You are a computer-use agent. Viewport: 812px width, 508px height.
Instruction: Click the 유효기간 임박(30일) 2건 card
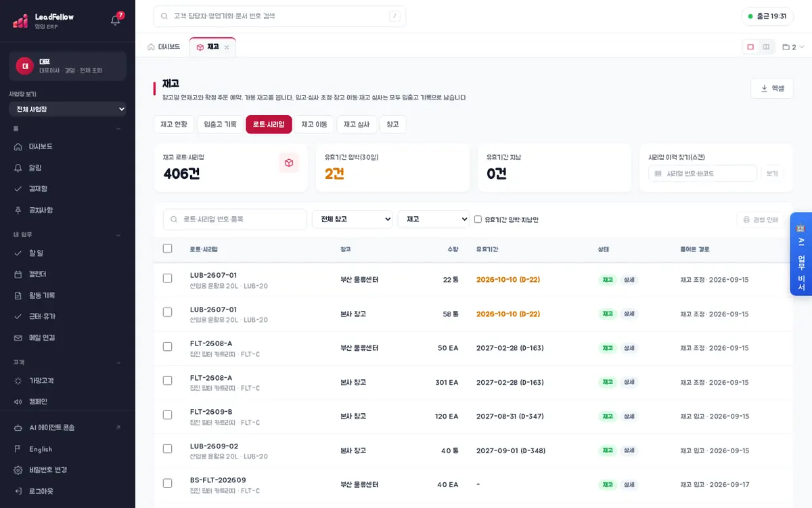(392, 167)
